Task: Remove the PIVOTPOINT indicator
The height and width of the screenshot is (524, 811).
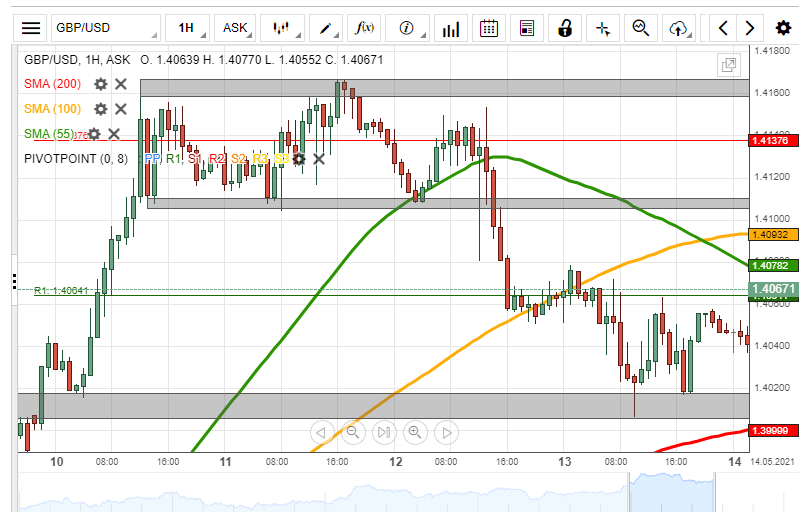Action: click(x=319, y=159)
